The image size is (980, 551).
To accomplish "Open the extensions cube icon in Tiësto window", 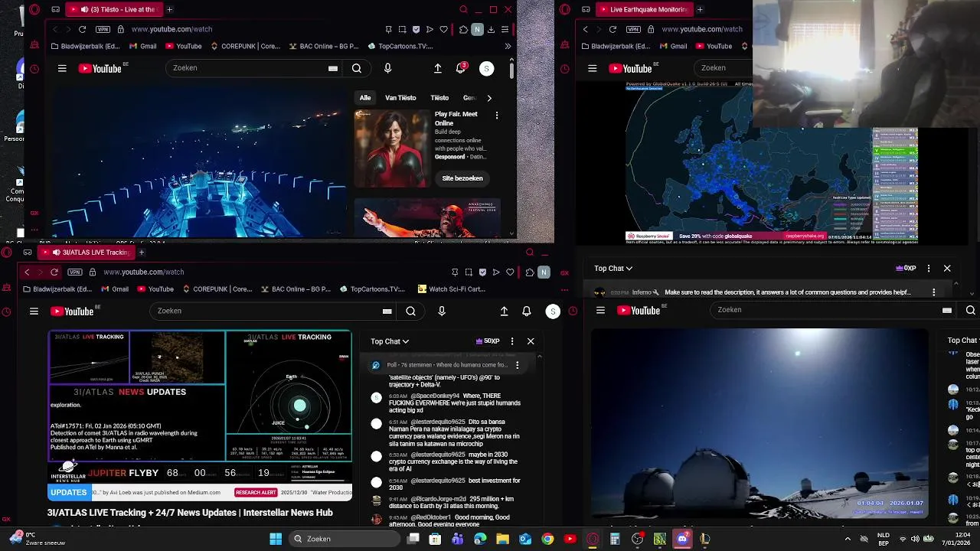I will coord(463,29).
